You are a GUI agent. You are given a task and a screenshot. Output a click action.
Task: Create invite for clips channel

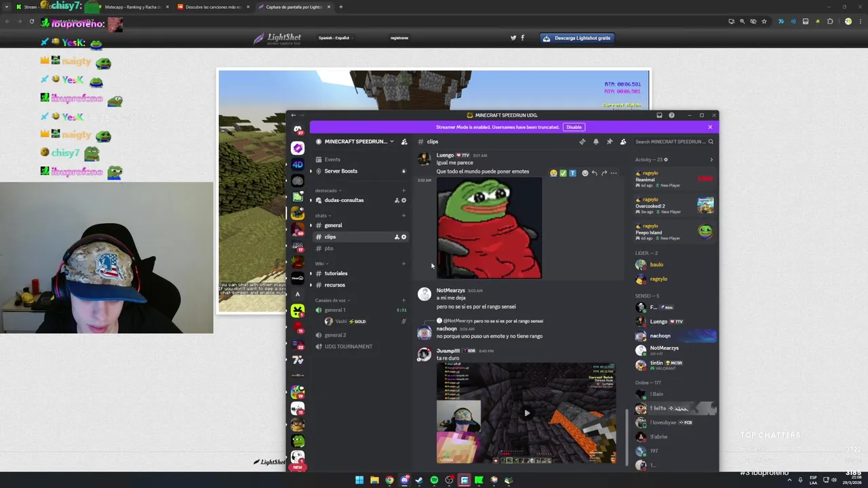click(x=397, y=237)
